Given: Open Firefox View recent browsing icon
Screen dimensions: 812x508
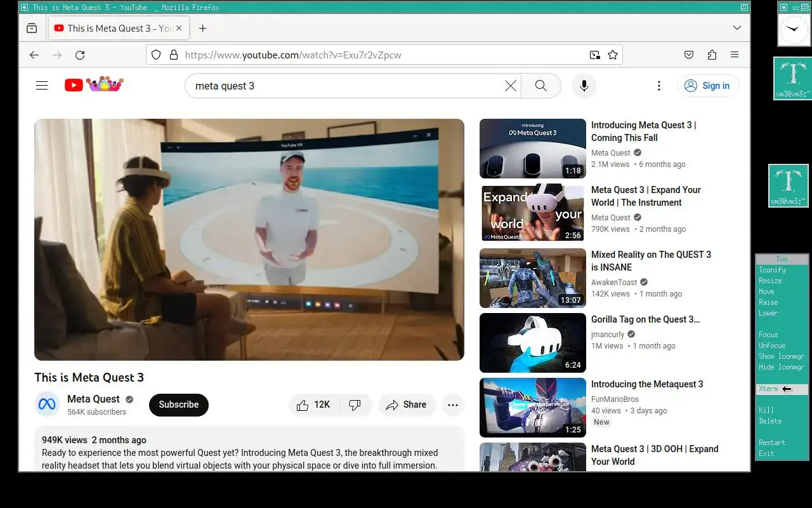Looking at the screenshot, I should coord(32,29).
